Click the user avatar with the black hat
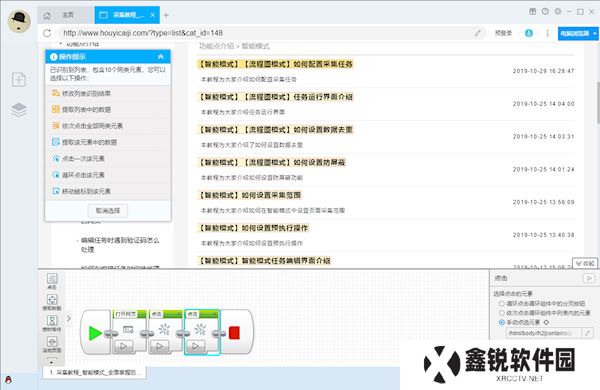The height and width of the screenshot is (390, 600). [x=19, y=21]
